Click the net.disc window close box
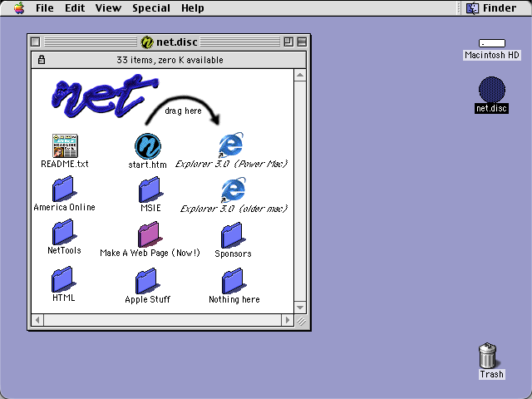 35,42
